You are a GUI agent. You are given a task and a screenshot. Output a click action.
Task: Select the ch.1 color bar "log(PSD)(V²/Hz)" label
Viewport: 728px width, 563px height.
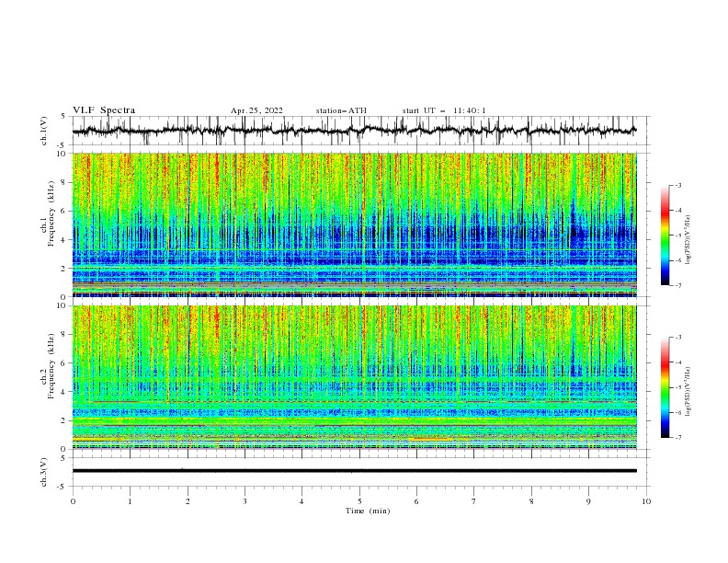(x=688, y=240)
